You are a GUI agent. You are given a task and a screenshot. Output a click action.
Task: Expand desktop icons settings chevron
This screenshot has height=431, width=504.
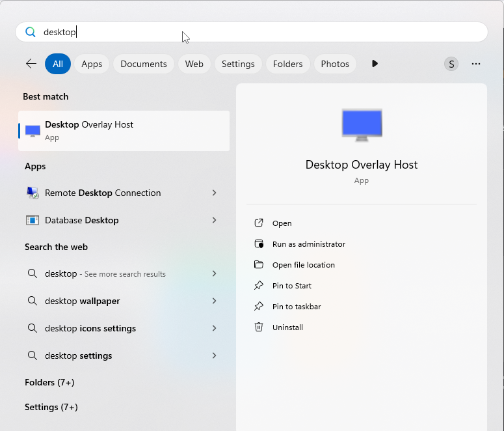[215, 328]
